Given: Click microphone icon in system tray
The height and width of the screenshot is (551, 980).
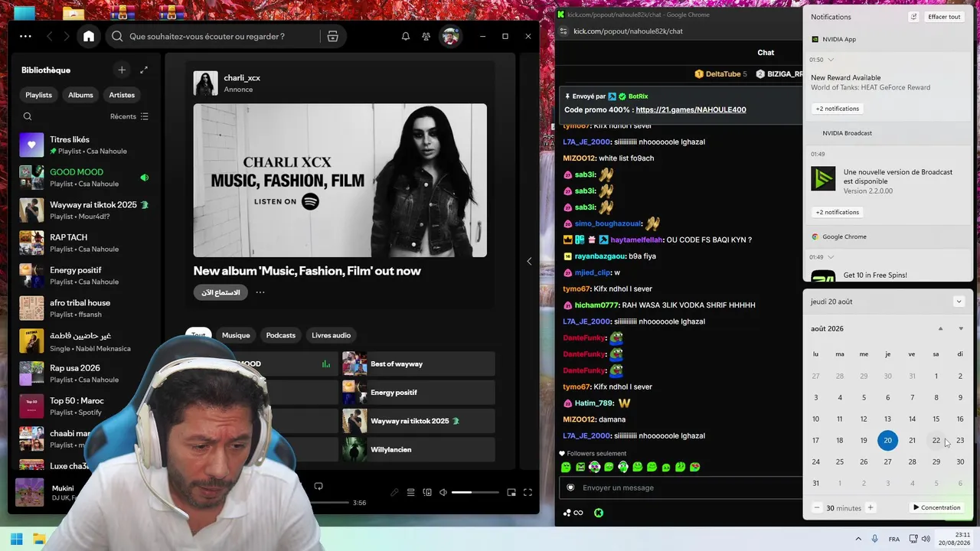Looking at the screenshot, I should tap(874, 539).
